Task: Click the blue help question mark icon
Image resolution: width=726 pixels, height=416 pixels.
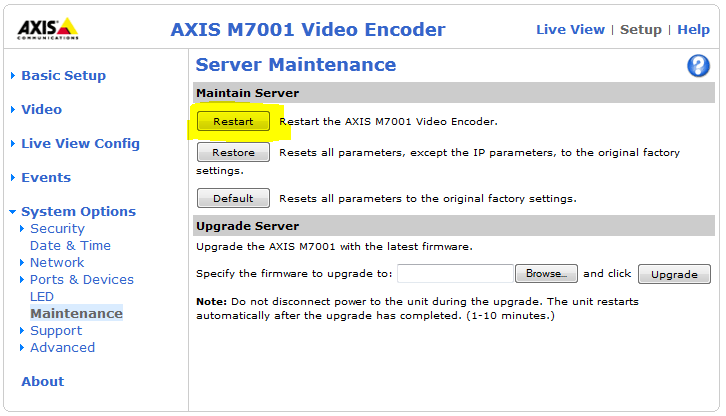Action: point(698,66)
